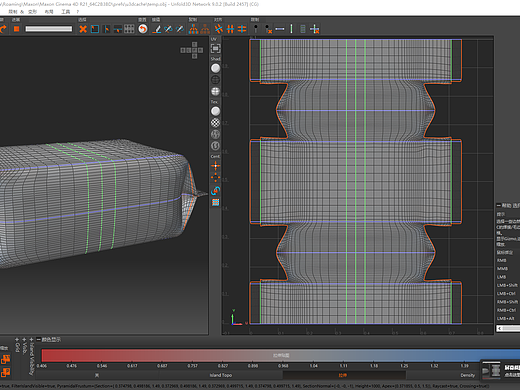Click the scrollbar arrow in help panel

coord(499,328)
